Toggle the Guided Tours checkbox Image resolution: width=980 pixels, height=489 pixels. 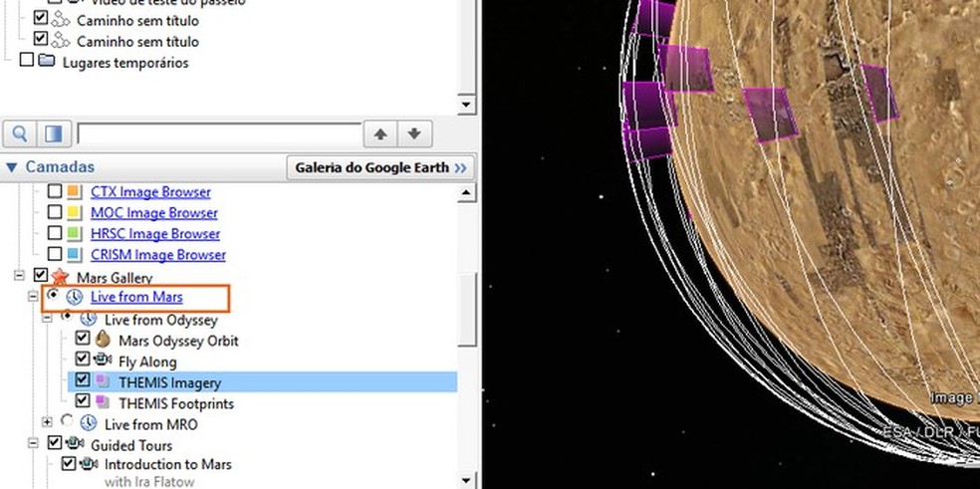[x=55, y=445]
